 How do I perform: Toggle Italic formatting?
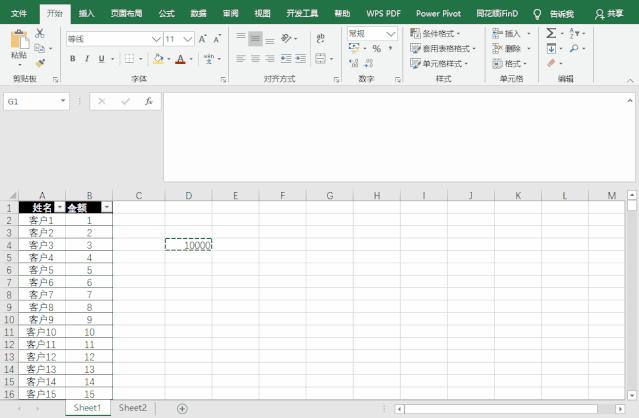tap(87, 59)
